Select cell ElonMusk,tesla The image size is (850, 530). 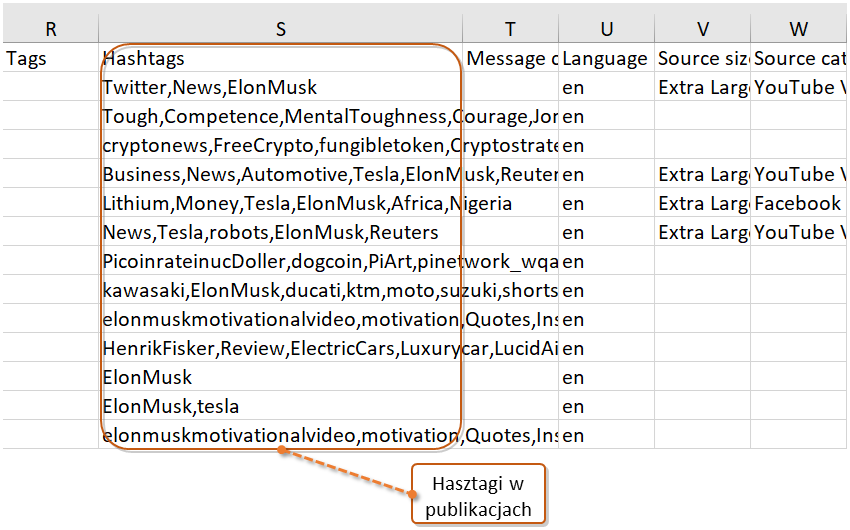click(x=280, y=406)
